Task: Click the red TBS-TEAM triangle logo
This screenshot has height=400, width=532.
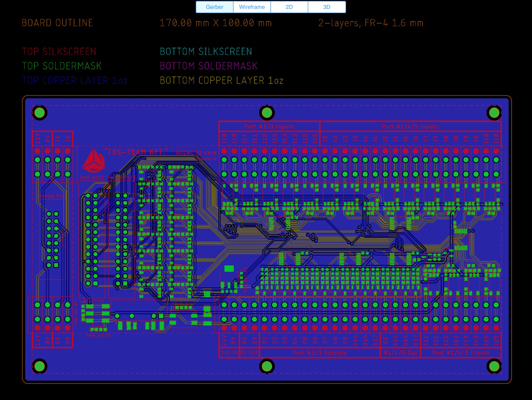Action: click(x=94, y=161)
